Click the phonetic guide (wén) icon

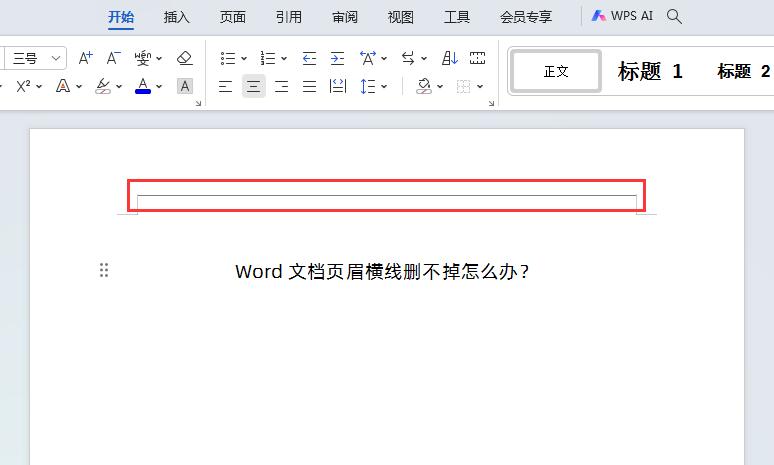143,58
